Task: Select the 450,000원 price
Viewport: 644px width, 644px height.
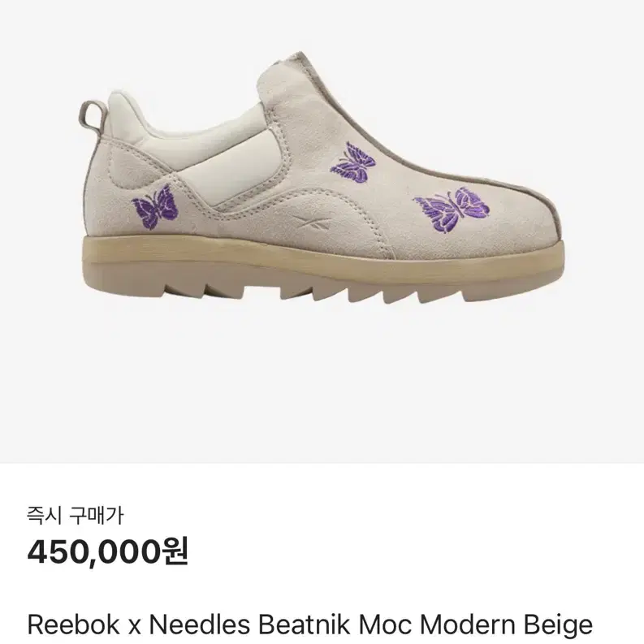Action: click(108, 551)
